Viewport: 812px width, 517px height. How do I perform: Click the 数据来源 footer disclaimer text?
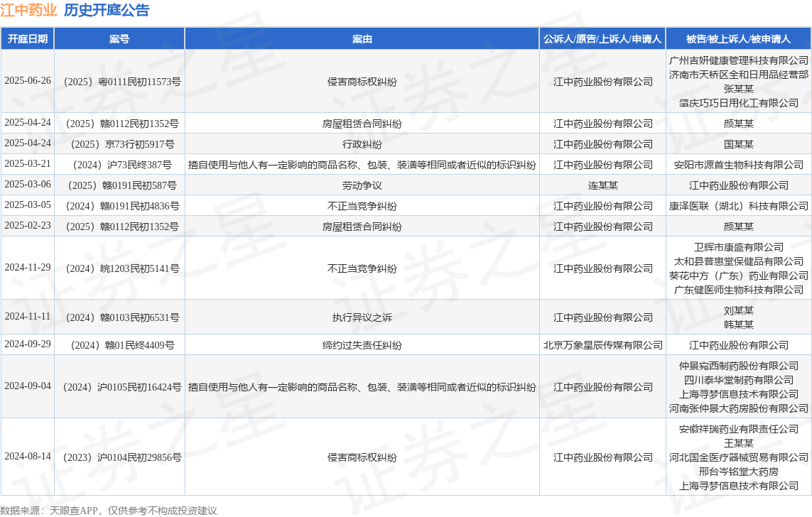108,511
